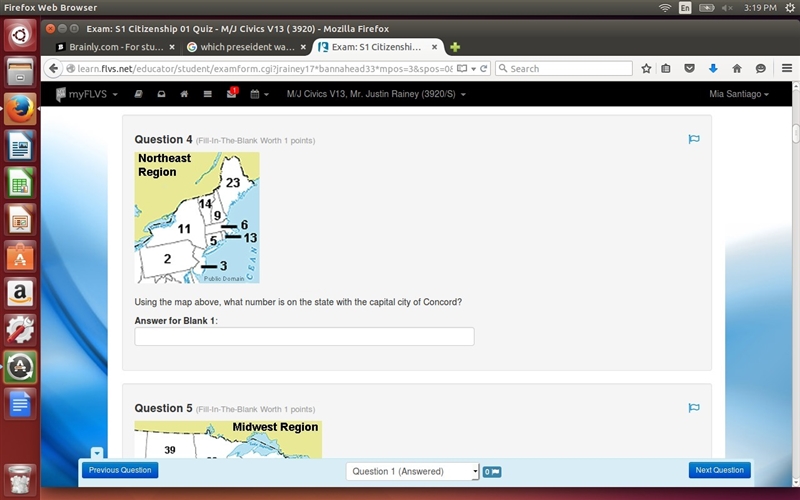Open new tab with green plus
This screenshot has width=800, height=500.
point(455,47)
